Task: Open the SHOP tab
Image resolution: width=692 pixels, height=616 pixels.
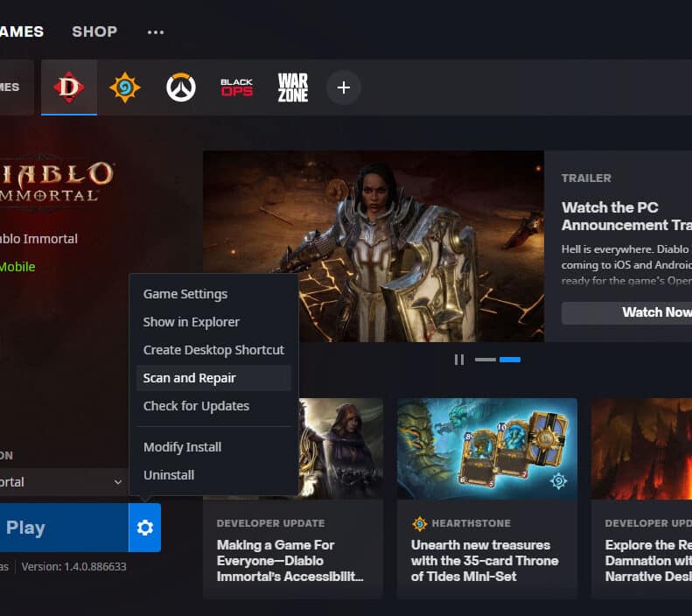Action: (94, 31)
